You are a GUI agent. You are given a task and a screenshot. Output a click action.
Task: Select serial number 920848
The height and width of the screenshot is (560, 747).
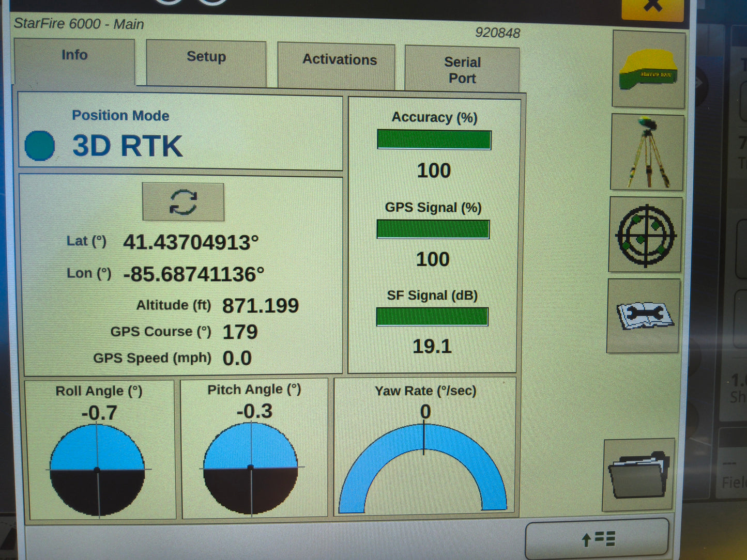pyautogui.click(x=498, y=33)
